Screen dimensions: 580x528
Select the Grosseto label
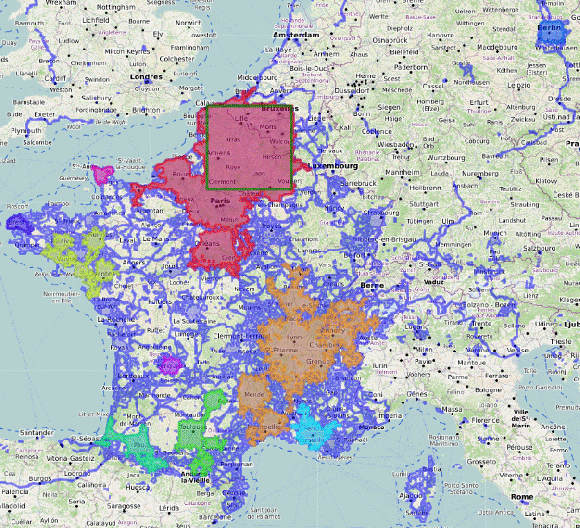(x=481, y=462)
